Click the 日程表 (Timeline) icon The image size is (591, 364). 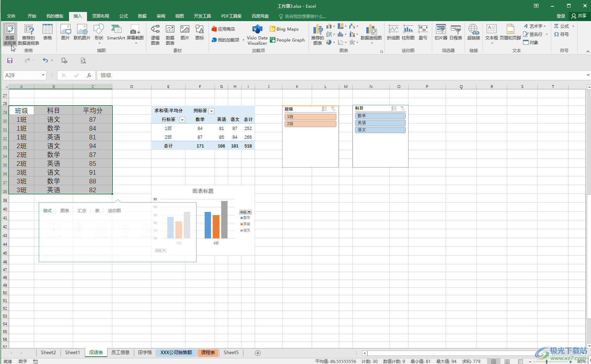(x=456, y=32)
